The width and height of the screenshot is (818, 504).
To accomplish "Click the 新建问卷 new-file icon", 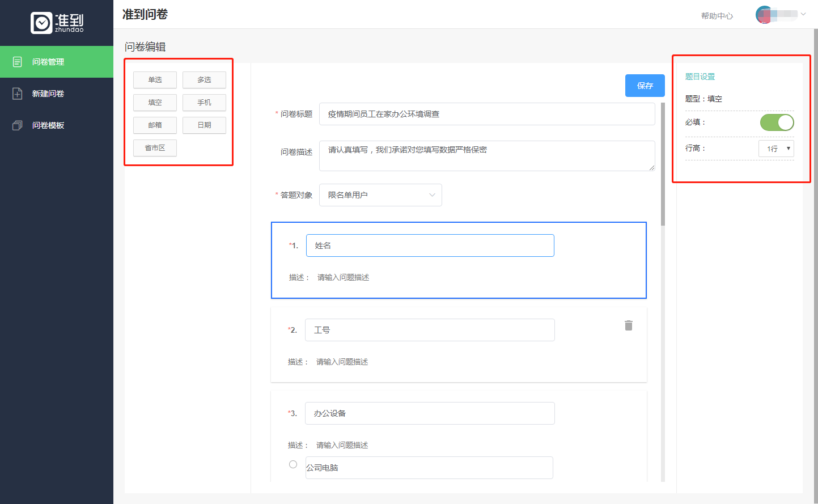I will (18, 94).
